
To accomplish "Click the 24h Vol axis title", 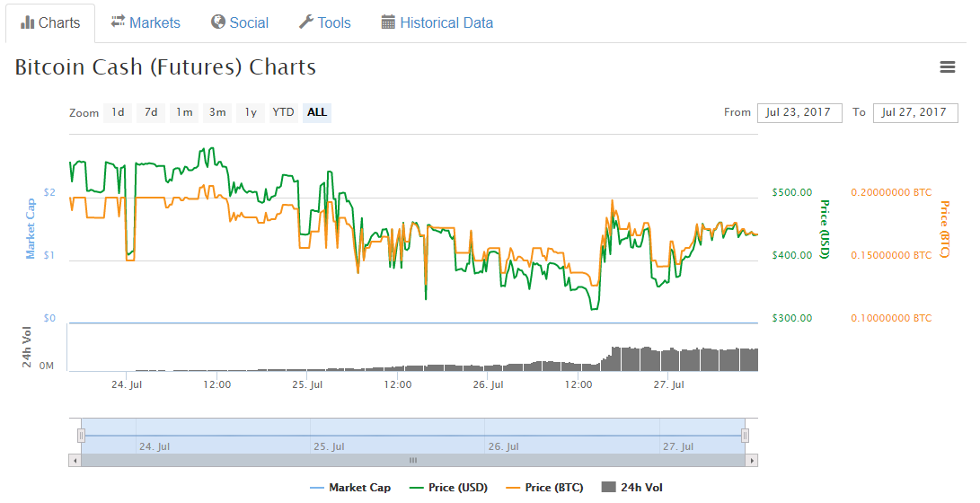I will pos(27,347).
